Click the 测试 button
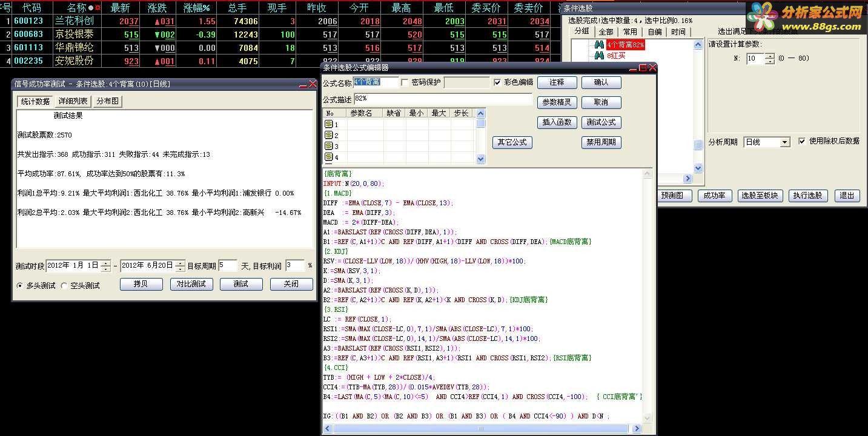 click(x=241, y=284)
